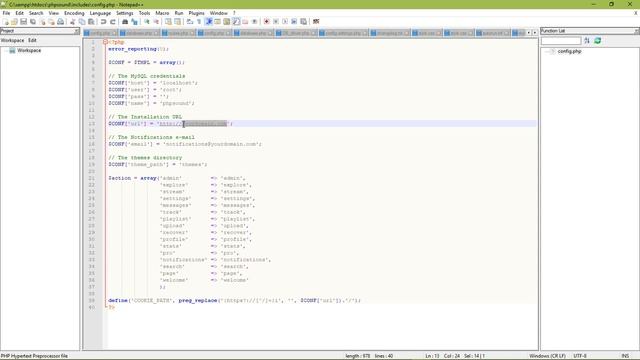Click the Zoom In toolbar icon

(x=147, y=22)
